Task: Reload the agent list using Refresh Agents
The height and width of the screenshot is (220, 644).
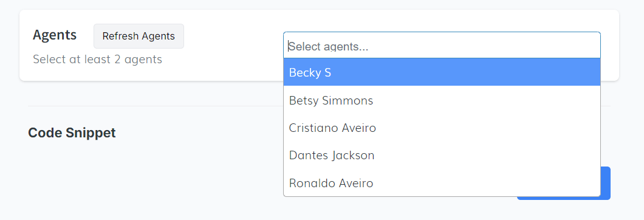Action: click(139, 36)
